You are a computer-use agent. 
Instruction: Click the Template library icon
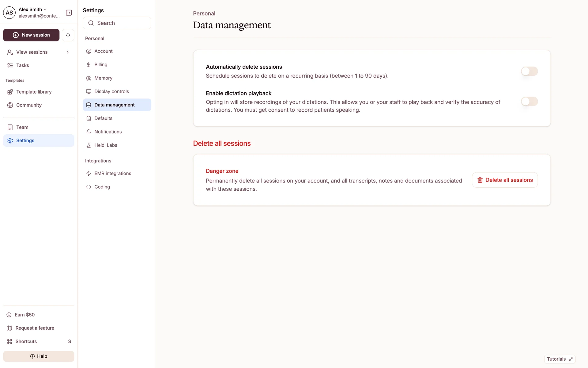(10, 92)
